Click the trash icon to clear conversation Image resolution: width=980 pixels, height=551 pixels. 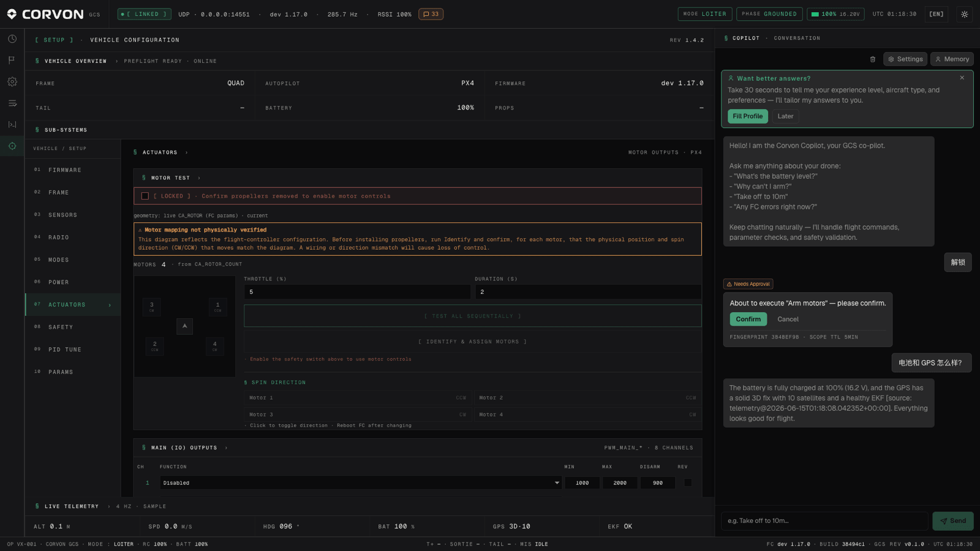pyautogui.click(x=873, y=59)
